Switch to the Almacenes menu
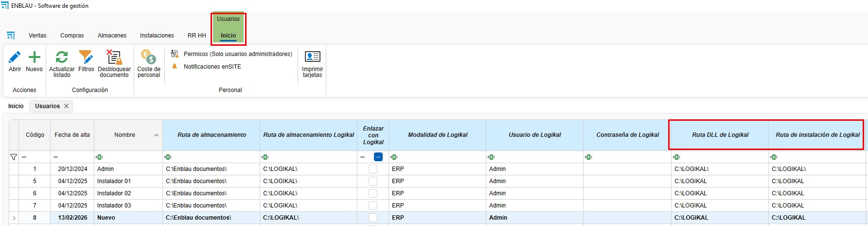 [112, 36]
